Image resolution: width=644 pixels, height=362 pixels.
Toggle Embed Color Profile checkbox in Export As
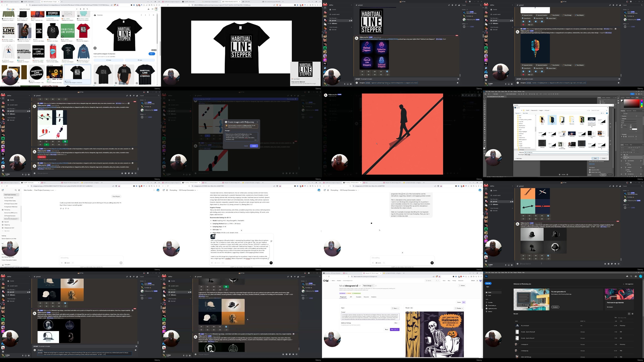pyautogui.click(x=590, y=172)
